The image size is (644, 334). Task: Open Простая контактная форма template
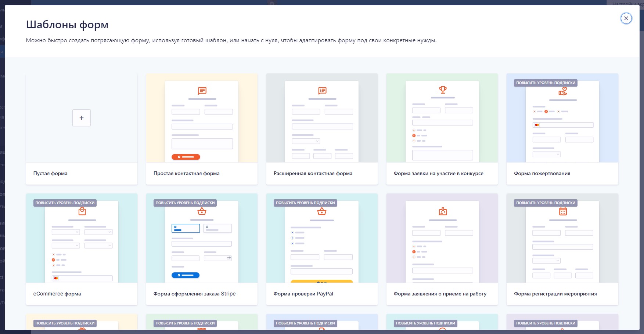tap(187, 174)
